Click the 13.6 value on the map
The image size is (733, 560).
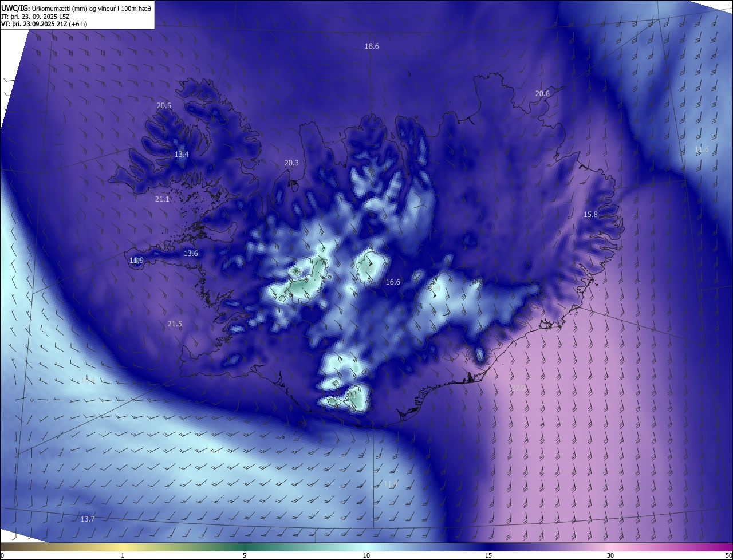(x=191, y=253)
